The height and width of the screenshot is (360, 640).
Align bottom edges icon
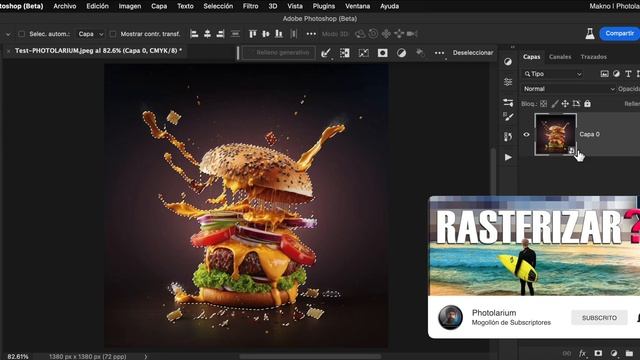(x=279, y=34)
